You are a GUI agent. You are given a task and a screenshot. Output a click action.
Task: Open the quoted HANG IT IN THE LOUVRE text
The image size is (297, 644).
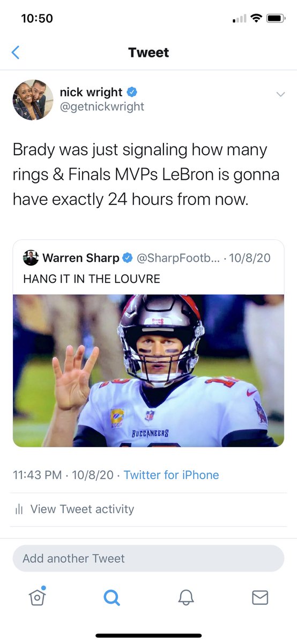92,279
